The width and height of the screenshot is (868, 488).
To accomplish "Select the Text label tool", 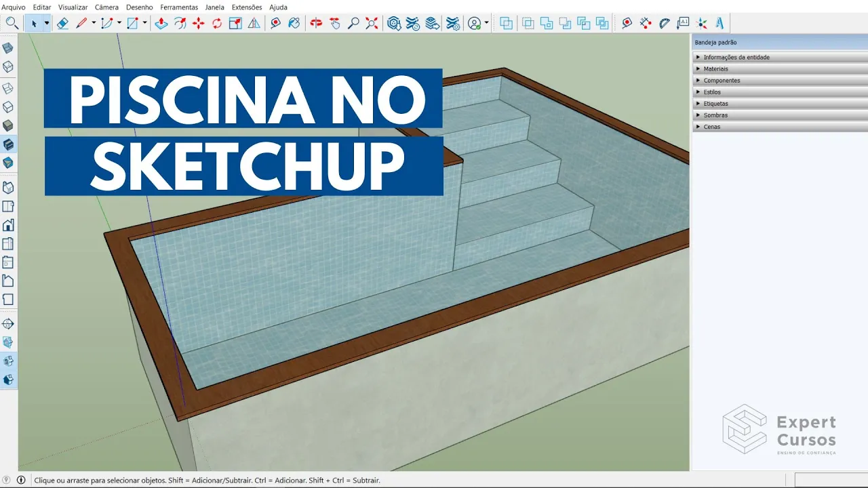I will coord(683,23).
